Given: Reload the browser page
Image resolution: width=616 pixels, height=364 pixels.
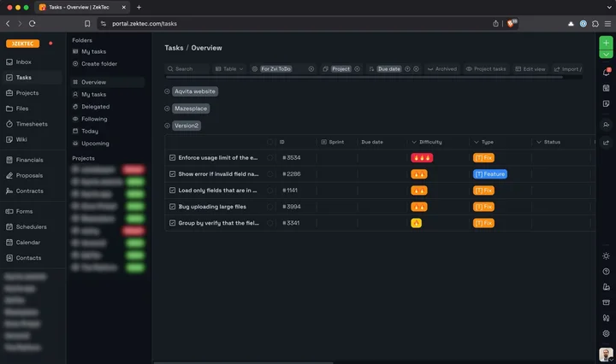Looking at the screenshot, I should 33,24.
